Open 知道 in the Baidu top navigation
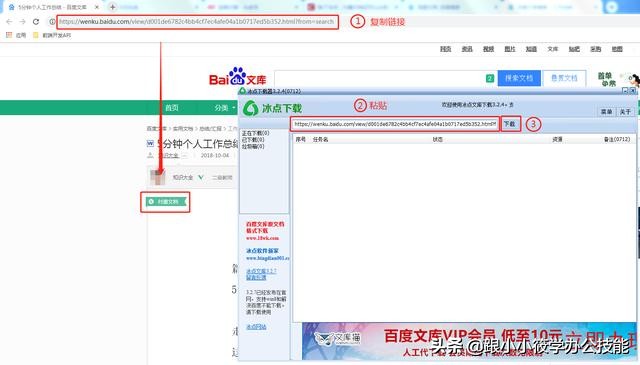This screenshot has height=365, width=640. [531, 49]
